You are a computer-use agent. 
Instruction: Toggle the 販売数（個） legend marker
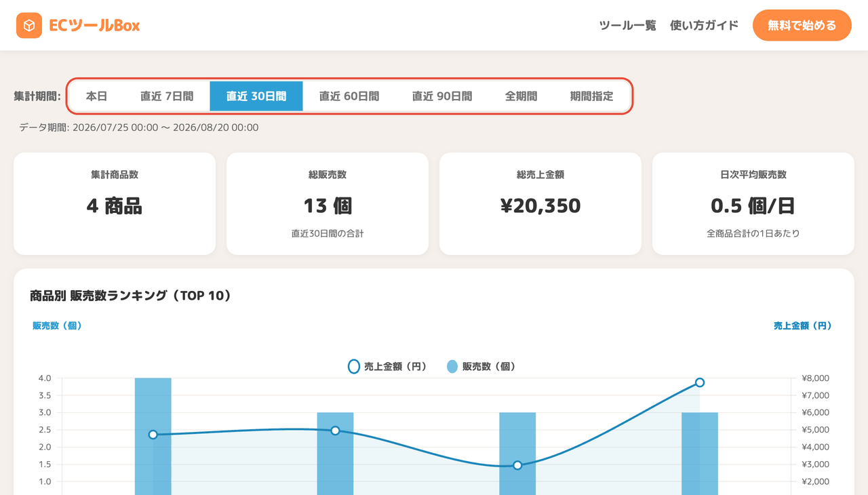(452, 367)
